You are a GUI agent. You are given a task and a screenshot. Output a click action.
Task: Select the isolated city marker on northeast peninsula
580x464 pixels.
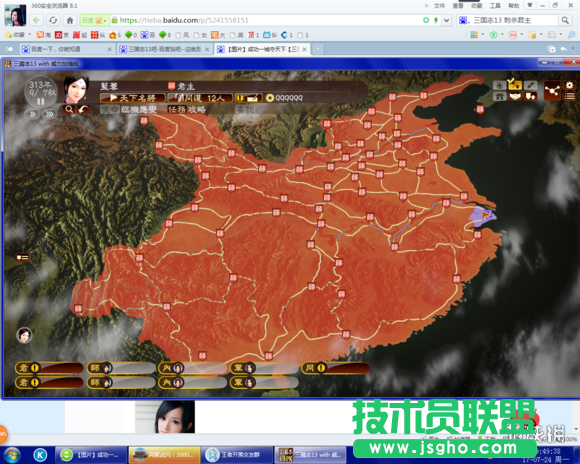[x=480, y=109]
